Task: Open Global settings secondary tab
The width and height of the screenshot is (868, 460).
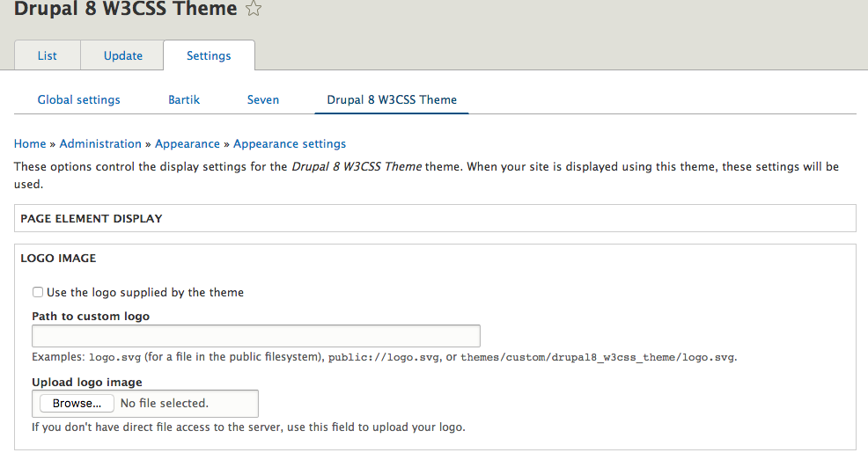Action: coord(78,99)
